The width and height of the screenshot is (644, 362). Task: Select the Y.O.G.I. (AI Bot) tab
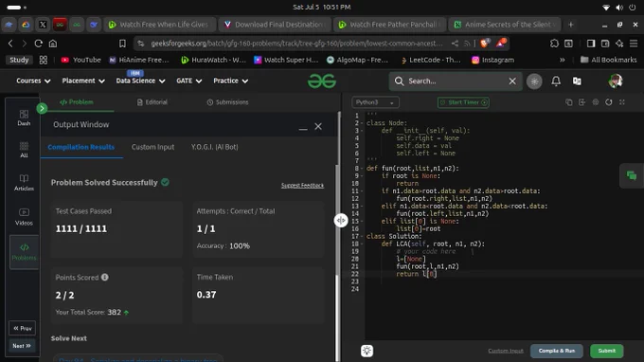214,147
